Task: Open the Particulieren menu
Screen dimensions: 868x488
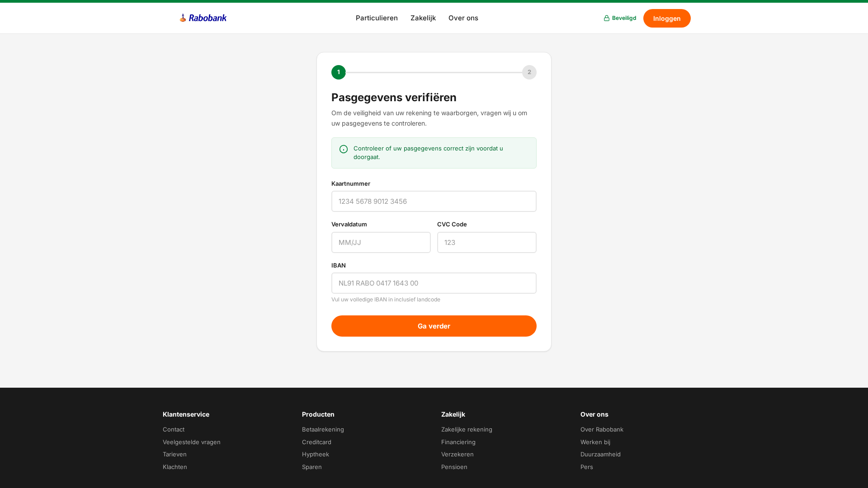Action: (x=377, y=18)
